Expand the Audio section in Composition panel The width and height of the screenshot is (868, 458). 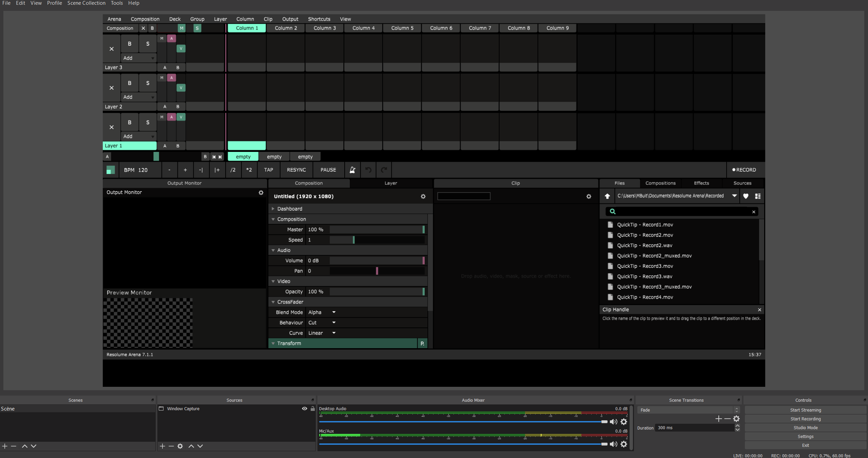[x=274, y=250]
